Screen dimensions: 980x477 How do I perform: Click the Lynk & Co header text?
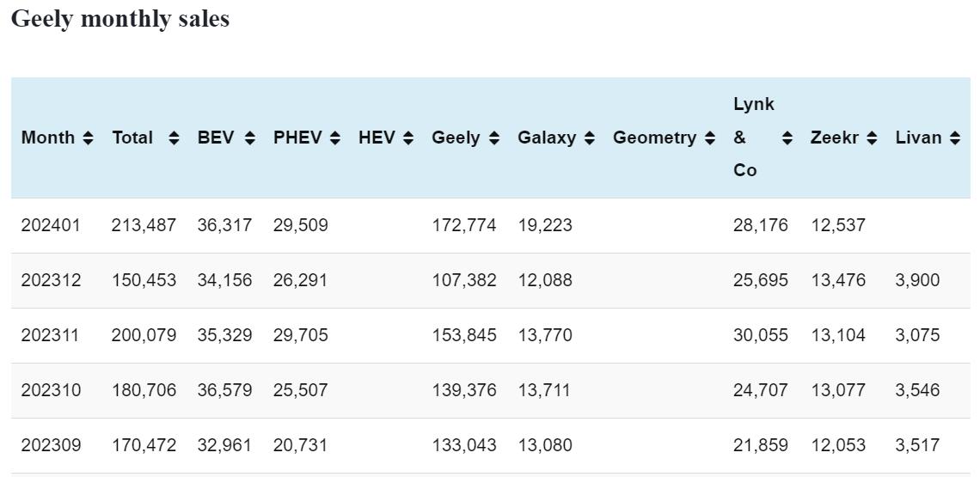[x=753, y=138]
